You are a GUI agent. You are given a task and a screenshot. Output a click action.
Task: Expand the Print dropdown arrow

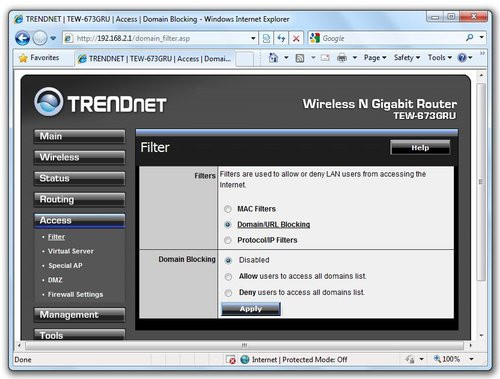click(355, 58)
